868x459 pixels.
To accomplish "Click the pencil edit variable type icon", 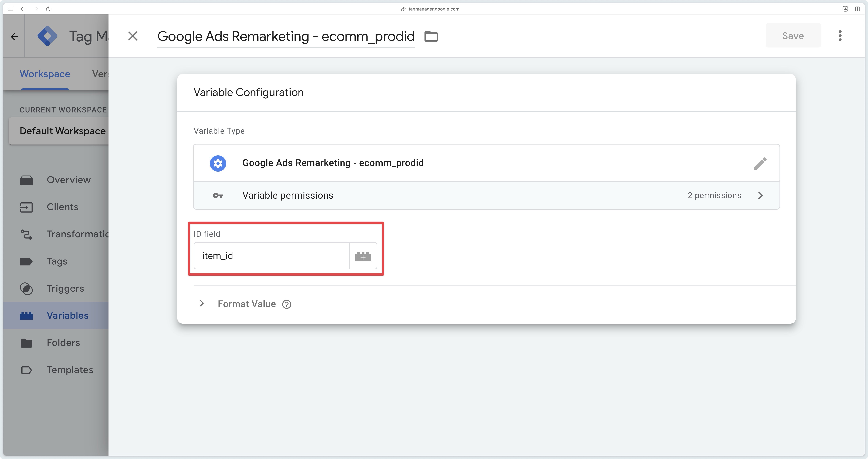I will [760, 163].
